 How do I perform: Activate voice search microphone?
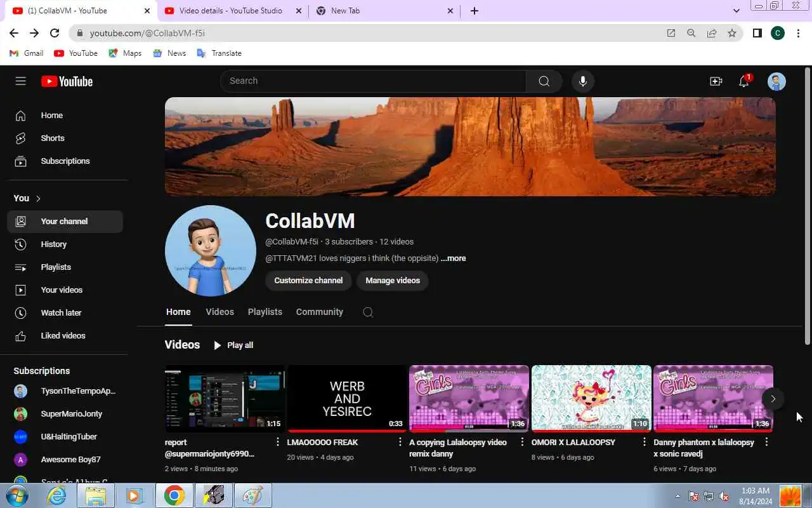point(582,81)
